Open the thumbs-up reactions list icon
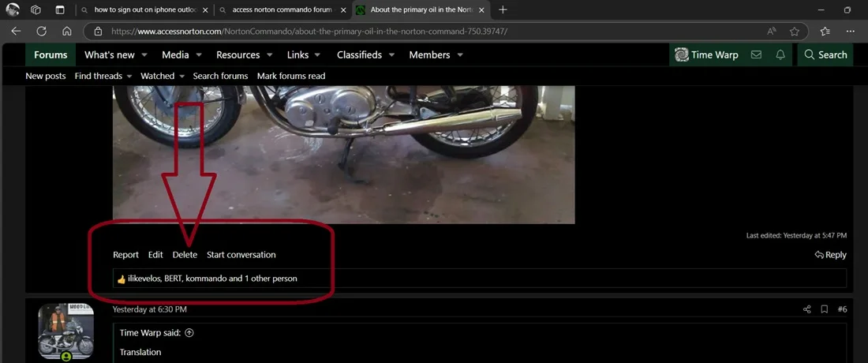 [x=122, y=279]
